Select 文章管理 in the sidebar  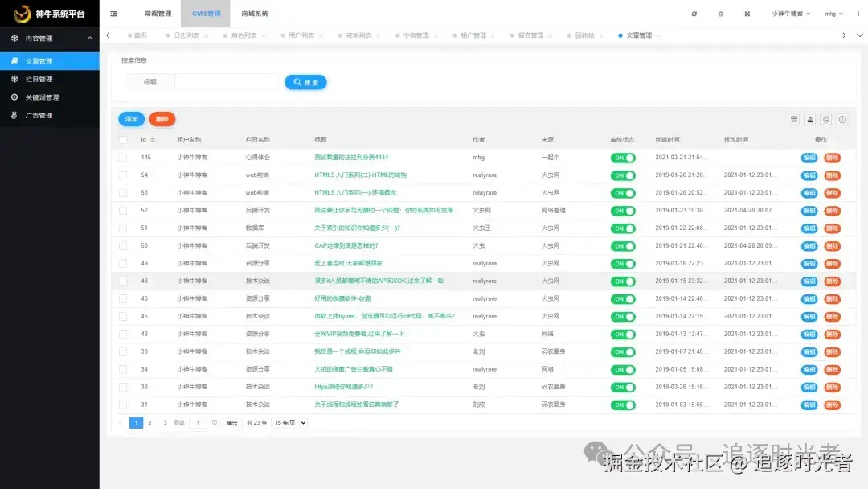[50, 61]
